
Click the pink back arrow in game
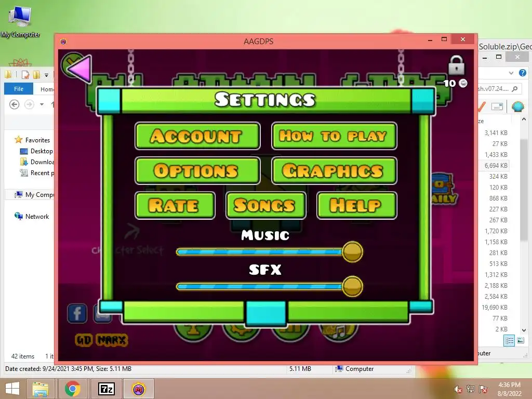click(79, 69)
